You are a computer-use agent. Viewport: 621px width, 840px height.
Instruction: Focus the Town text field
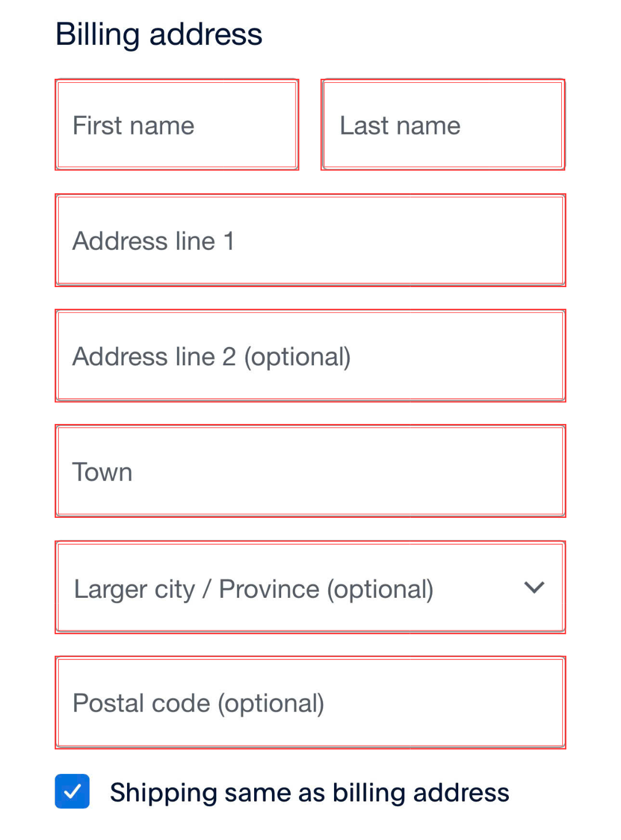310,471
